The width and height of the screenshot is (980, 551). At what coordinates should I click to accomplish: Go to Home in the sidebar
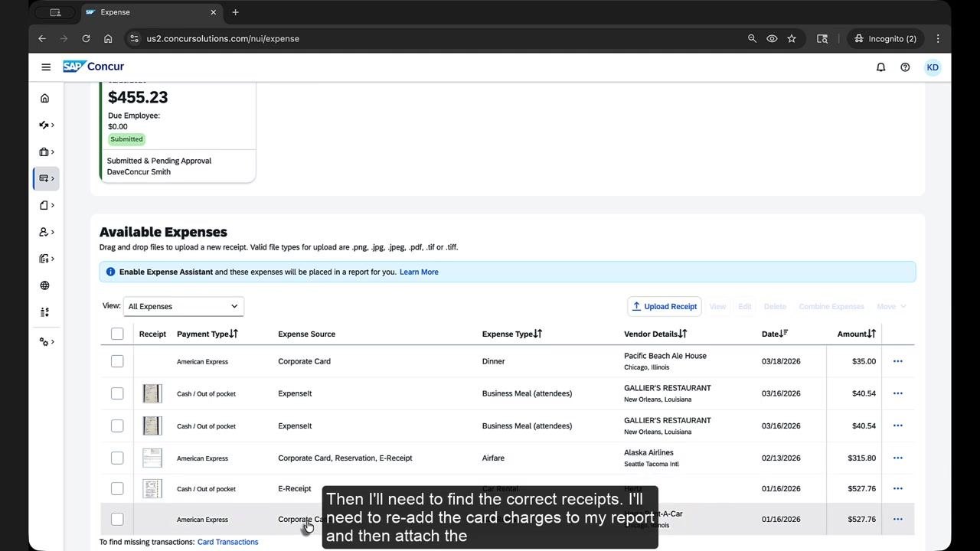click(44, 98)
